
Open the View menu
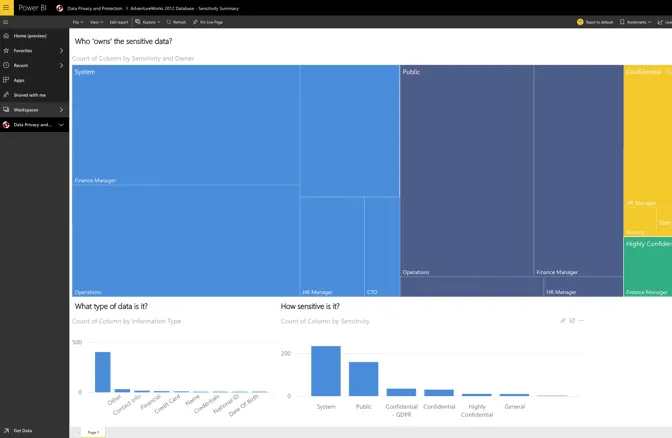[x=95, y=21]
